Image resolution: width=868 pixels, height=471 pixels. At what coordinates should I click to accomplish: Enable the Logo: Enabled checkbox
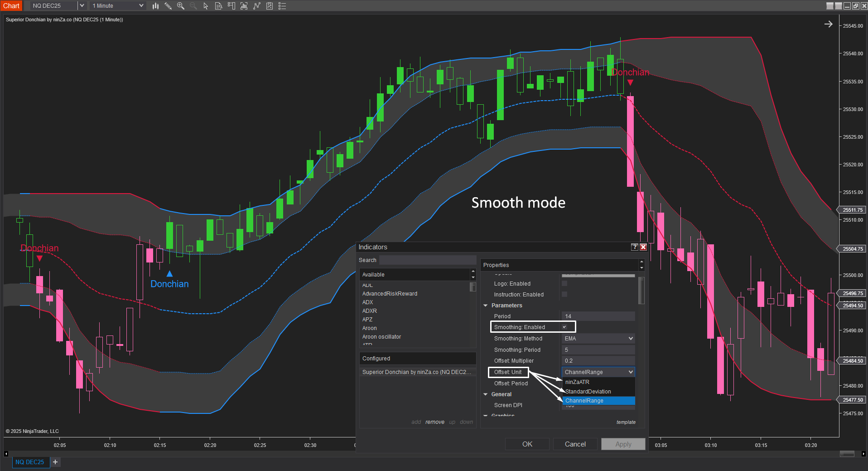[564, 283]
